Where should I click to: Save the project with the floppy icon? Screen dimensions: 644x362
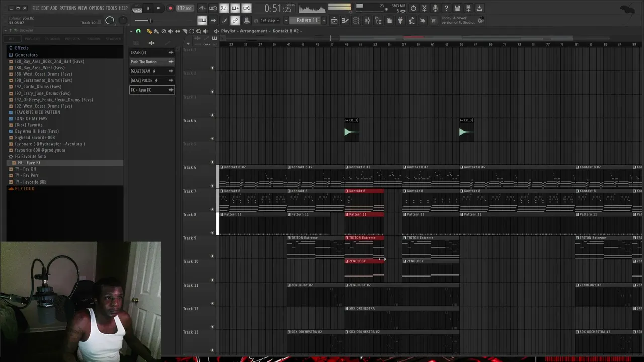457,8
